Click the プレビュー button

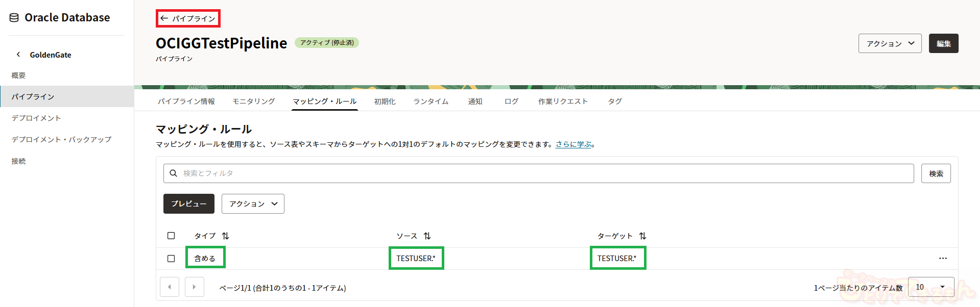coord(189,203)
